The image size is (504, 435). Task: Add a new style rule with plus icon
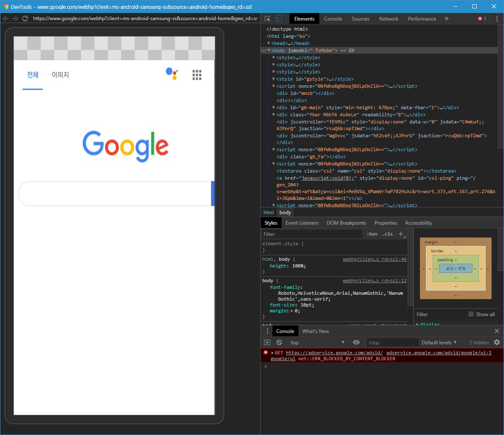(401, 234)
